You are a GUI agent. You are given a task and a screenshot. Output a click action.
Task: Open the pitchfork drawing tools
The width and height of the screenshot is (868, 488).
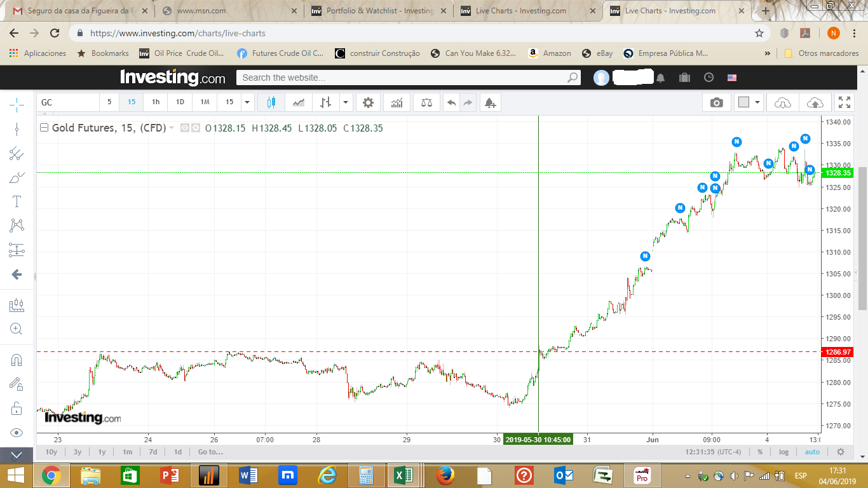pyautogui.click(x=17, y=153)
